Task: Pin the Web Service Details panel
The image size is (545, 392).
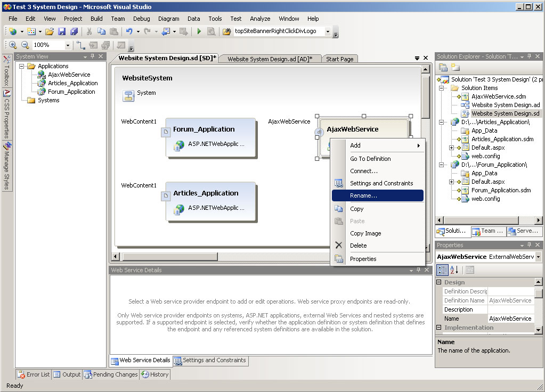Action: [419, 270]
